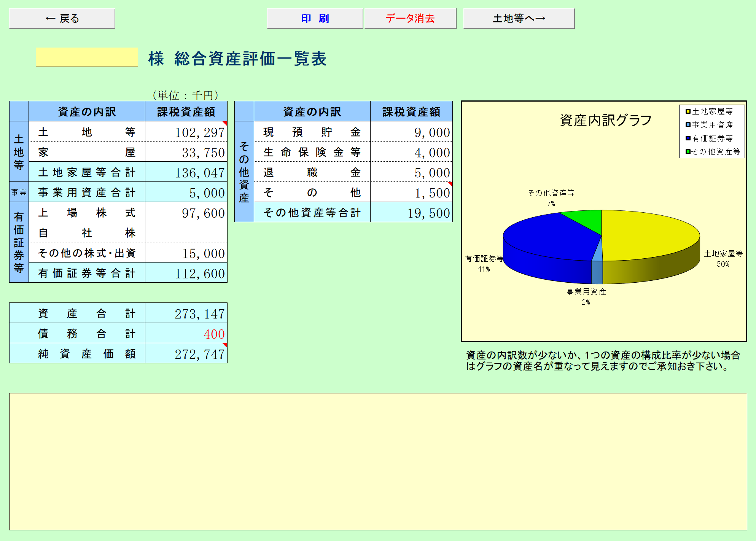This screenshot has height=541, width=756.
Task: Click the 生命保険金等 row label
Action: point(312,152)
